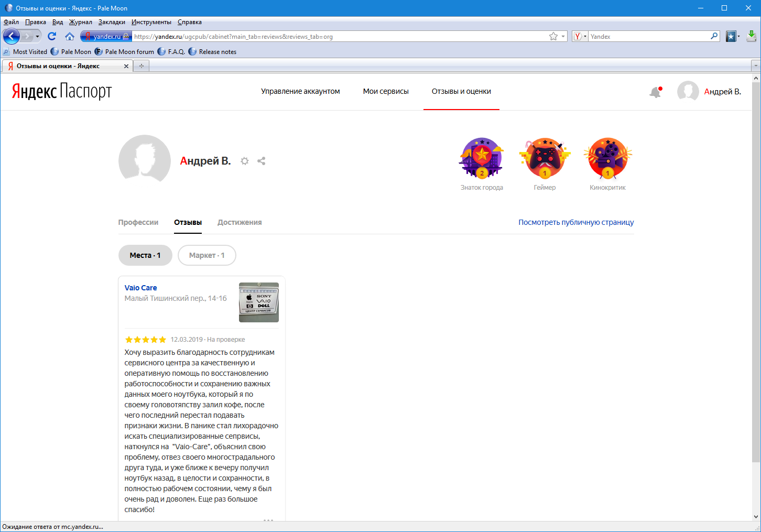Open the Кинокритик achievement badge

607,164
